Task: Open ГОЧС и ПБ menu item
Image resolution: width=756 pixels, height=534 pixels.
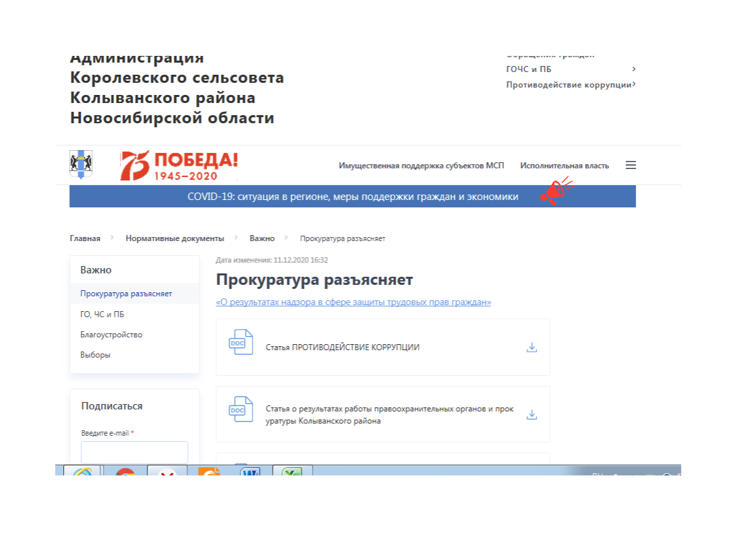Action: point(529,69)
